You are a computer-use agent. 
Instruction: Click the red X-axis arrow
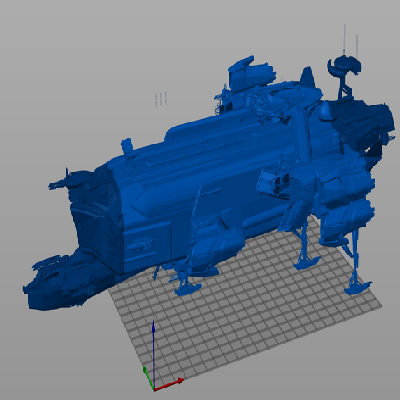click(x=169, y=384)
